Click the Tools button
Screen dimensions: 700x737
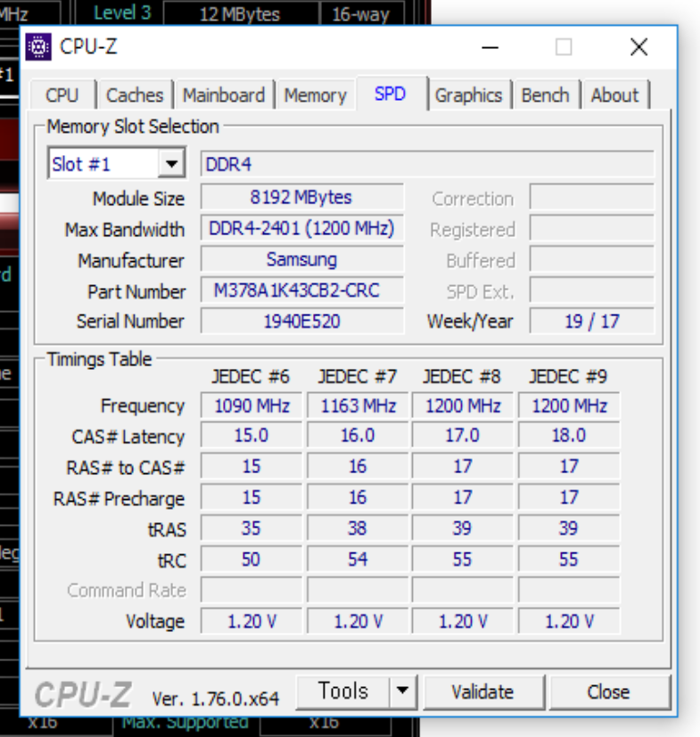pos(343,691)
